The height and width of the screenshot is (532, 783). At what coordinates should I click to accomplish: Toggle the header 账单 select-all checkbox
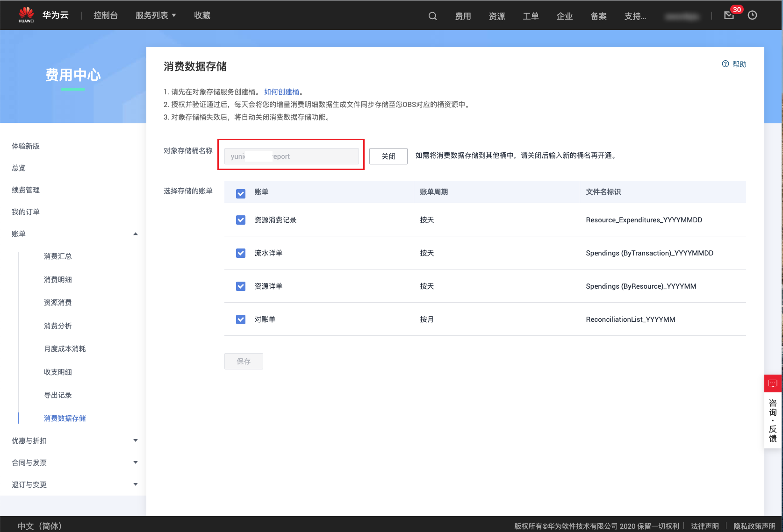coord(241,193)
